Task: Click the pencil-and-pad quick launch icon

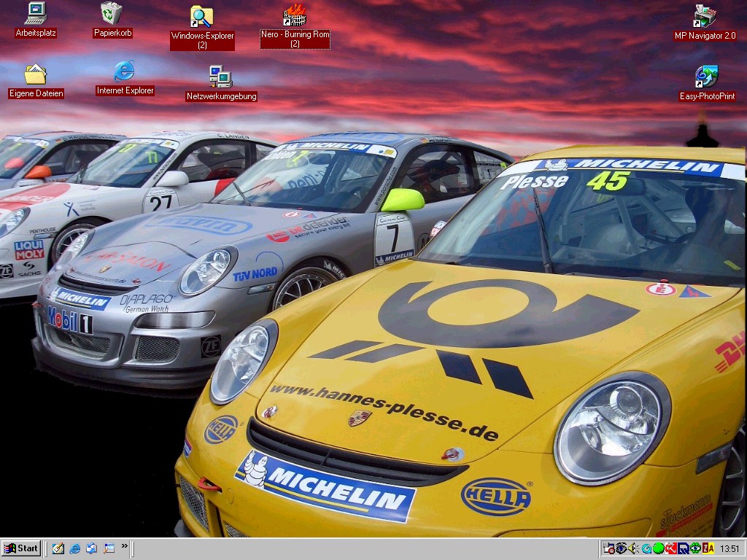Action: tap(58, 548)
